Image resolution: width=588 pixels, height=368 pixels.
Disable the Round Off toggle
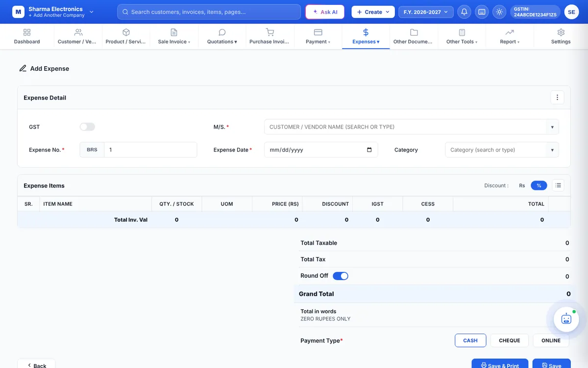[x=341, y=276]
